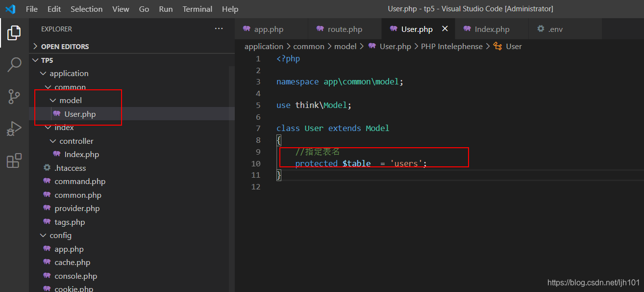Click the gear icon on .env tab
Screen dimensions: 644x292
541,29
